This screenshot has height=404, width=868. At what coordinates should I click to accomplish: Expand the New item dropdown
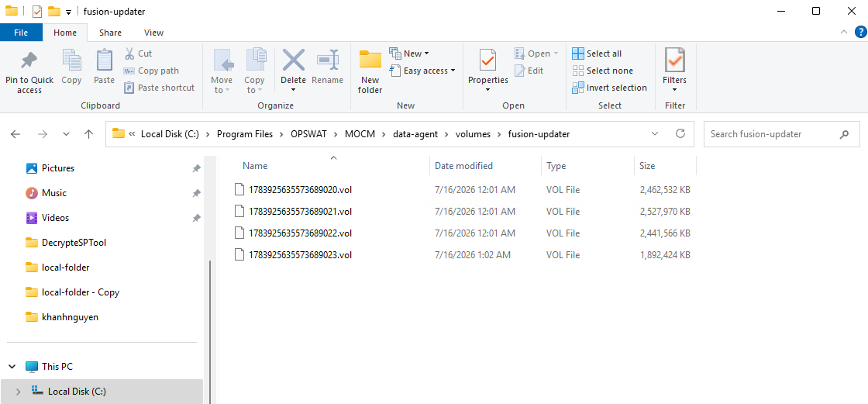tap(410, 54)
